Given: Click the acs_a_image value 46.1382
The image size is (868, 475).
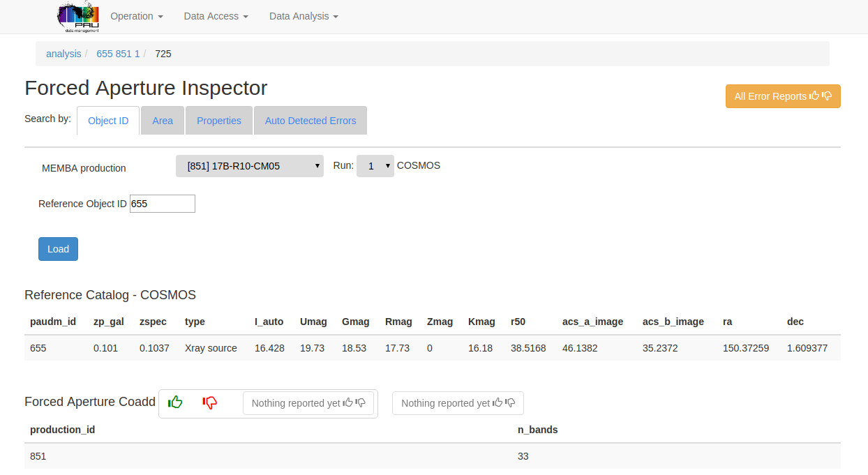Looking at the screenshot, I should click(580, 347).
